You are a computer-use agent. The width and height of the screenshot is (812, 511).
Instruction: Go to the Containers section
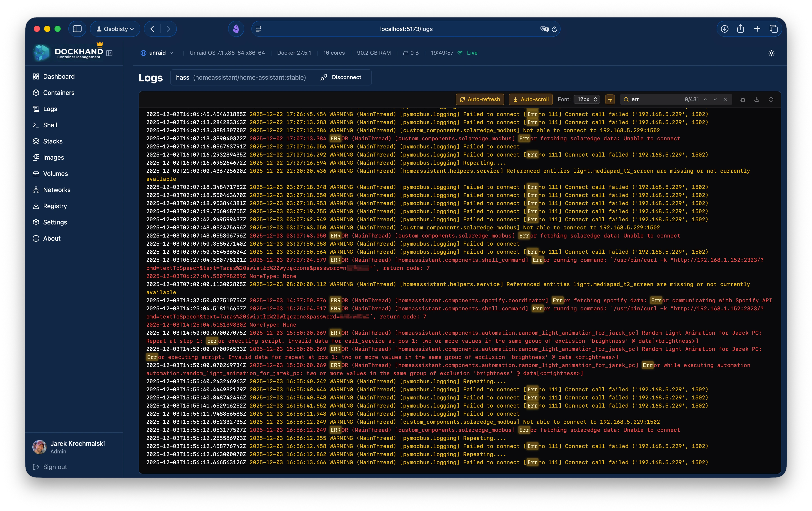point(59,93)
